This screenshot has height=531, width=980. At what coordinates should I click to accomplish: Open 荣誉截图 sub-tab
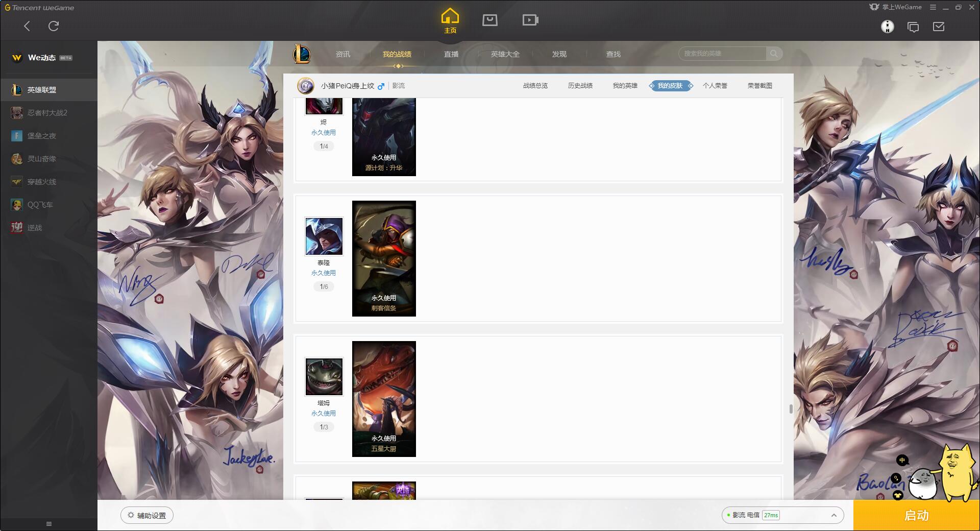760,86
